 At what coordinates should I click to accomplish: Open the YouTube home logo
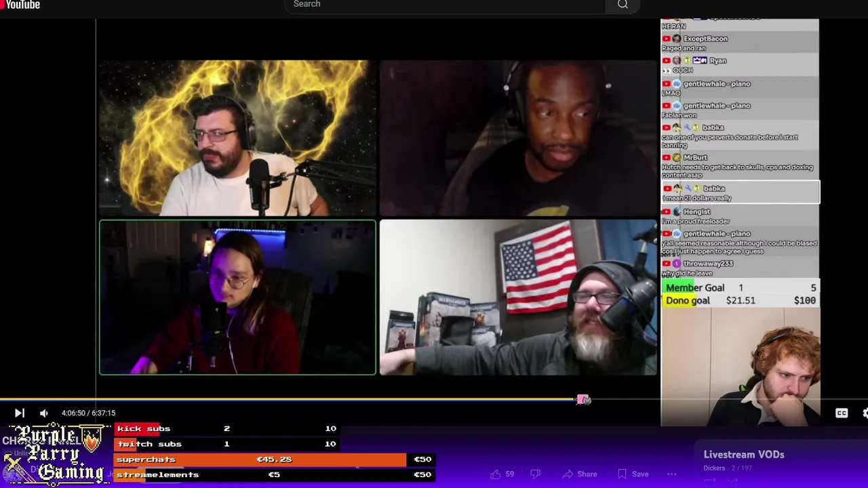coord(20,5)
